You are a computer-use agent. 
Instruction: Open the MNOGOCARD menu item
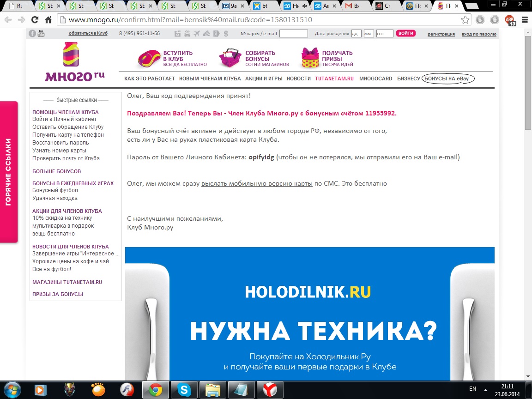point(375,79)
